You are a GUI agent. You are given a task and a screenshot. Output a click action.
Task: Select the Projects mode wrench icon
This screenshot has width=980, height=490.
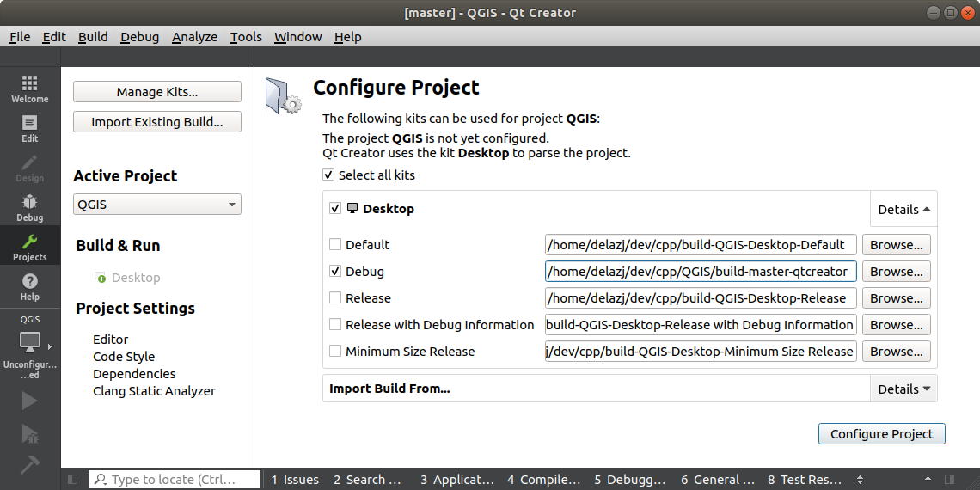[29, 247]
